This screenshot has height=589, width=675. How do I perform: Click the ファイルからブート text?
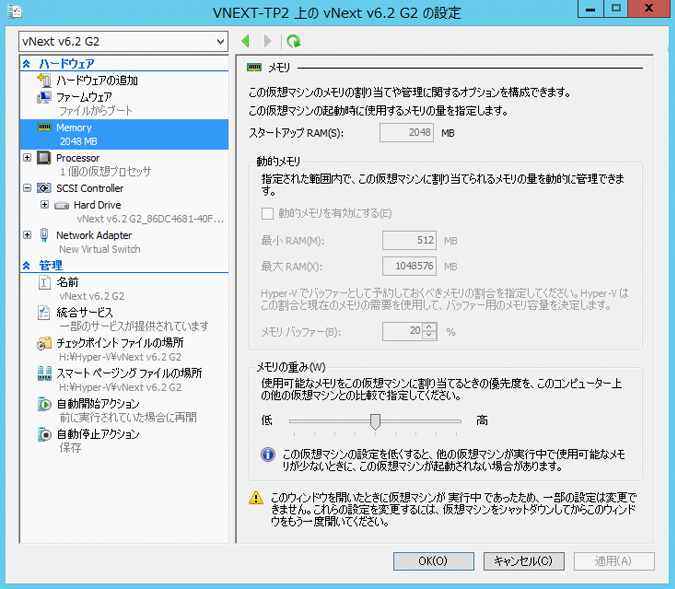tap(96, 111)
